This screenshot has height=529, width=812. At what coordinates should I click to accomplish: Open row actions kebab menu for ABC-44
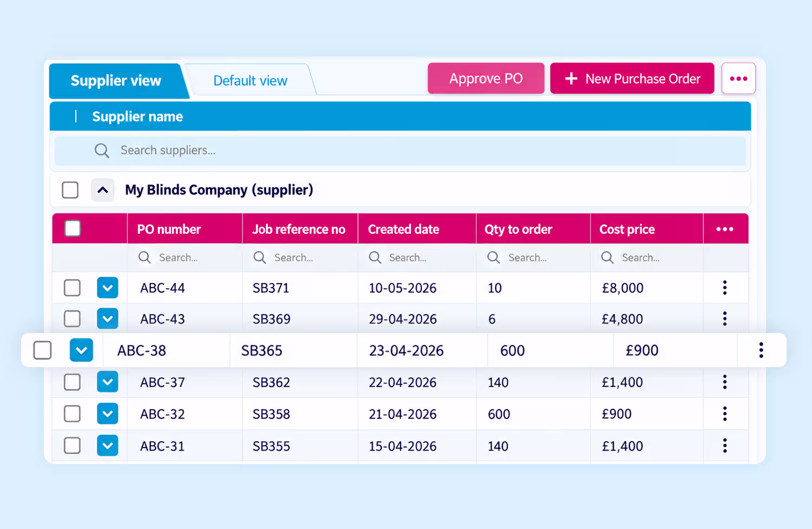pyautogui.click(x=725, y=288)
